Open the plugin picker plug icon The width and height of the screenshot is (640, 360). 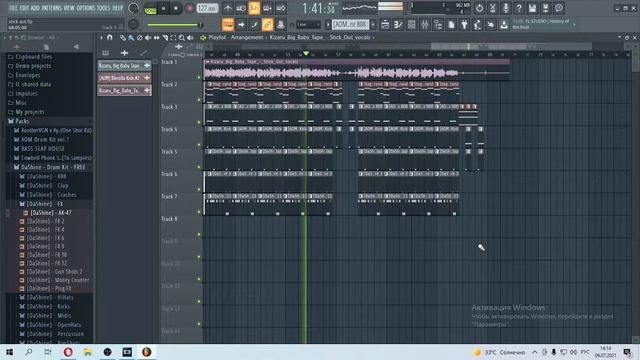click(x=464, y=25)
